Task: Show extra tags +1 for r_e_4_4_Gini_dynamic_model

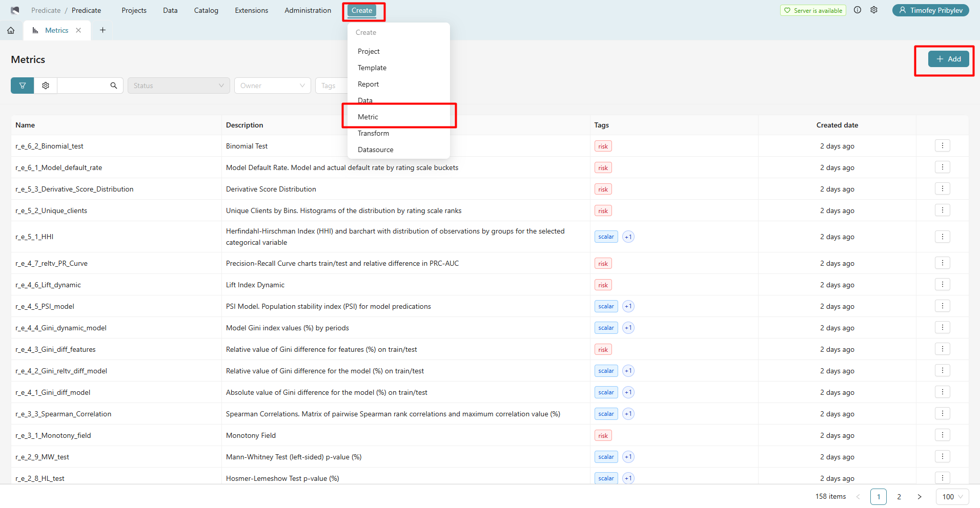Action: pos(628,328)
